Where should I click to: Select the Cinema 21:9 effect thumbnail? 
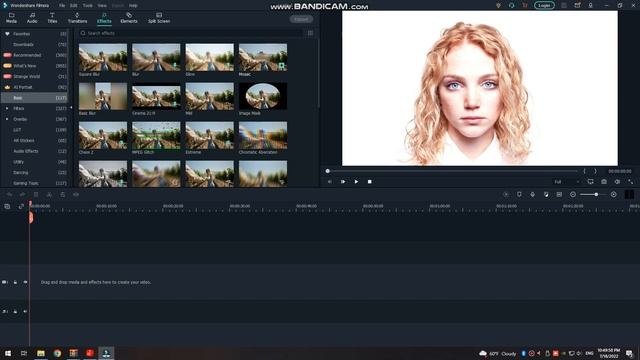[156, 96]
